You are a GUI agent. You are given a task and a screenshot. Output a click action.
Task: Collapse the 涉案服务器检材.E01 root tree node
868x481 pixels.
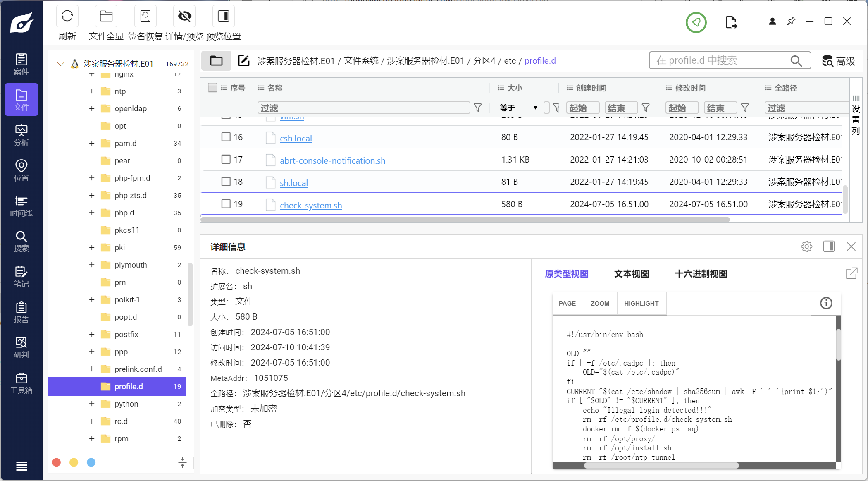click(x=61, y=64)
